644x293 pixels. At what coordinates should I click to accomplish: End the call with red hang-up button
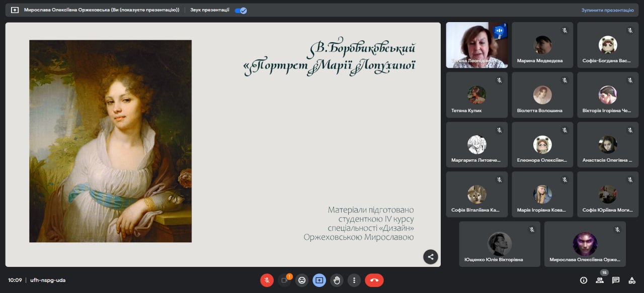pyautogui.click(x=374, y=280)
